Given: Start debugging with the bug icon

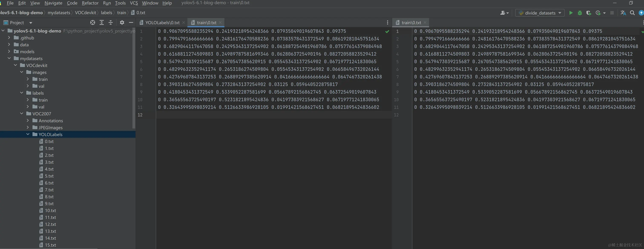Looking at the screenshot, I should (x=580, y=13).
